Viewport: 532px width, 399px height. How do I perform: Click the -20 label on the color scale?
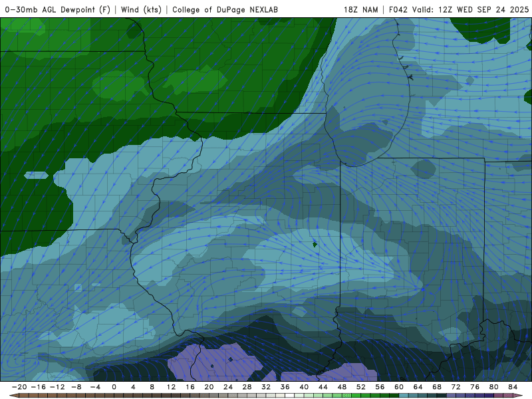19,387
